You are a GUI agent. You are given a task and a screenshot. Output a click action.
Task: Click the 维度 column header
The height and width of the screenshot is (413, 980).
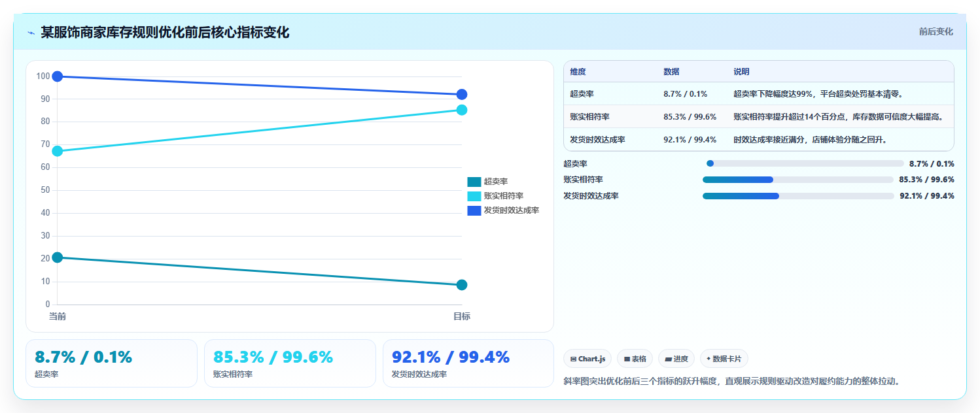(x=578, y=72)
